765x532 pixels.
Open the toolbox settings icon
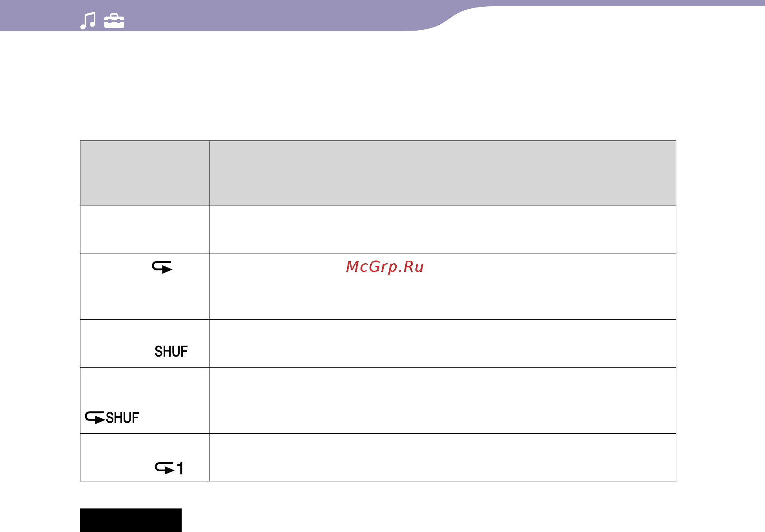click(114, 21)
